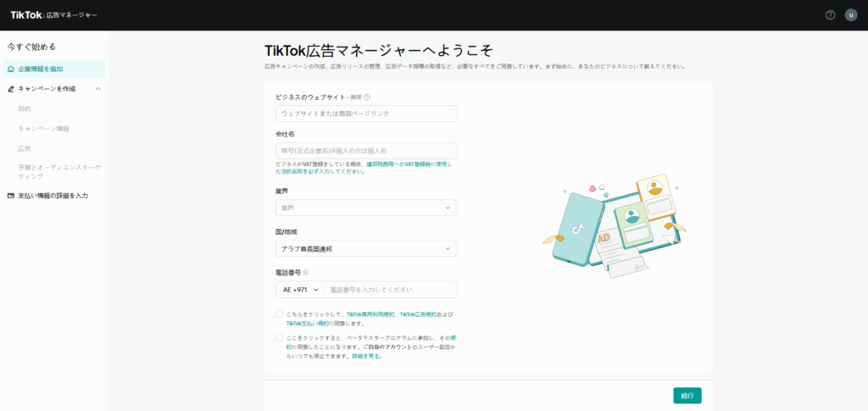868x411 pixels.
Task: Open the 国/地域 dropdown showing アラブ首長国連邦
Action: tap(366, 248)
